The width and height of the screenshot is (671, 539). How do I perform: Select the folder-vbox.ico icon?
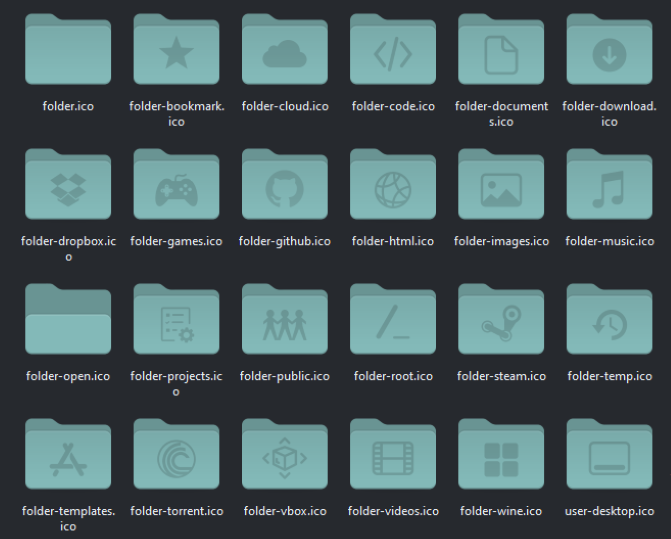pos(285,458)
